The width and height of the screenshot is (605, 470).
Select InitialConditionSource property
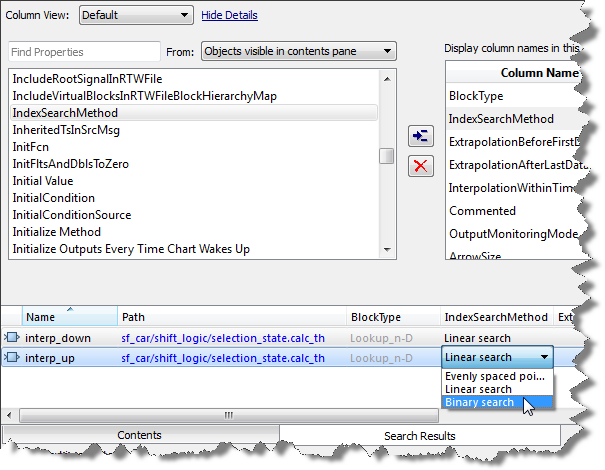[x=72, y=215]
